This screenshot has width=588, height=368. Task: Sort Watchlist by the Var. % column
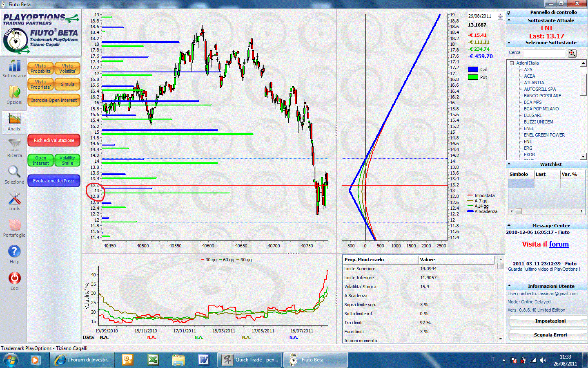[573, 174]
